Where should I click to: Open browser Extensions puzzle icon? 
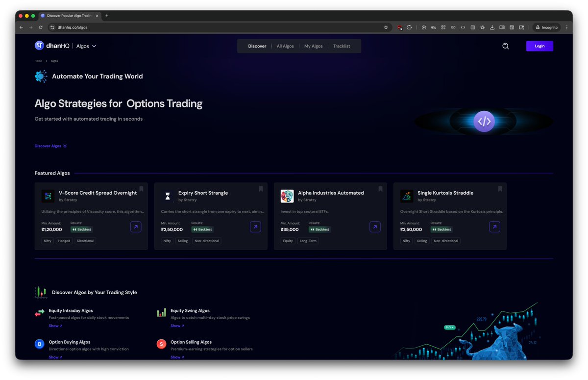tap(409, 27)
